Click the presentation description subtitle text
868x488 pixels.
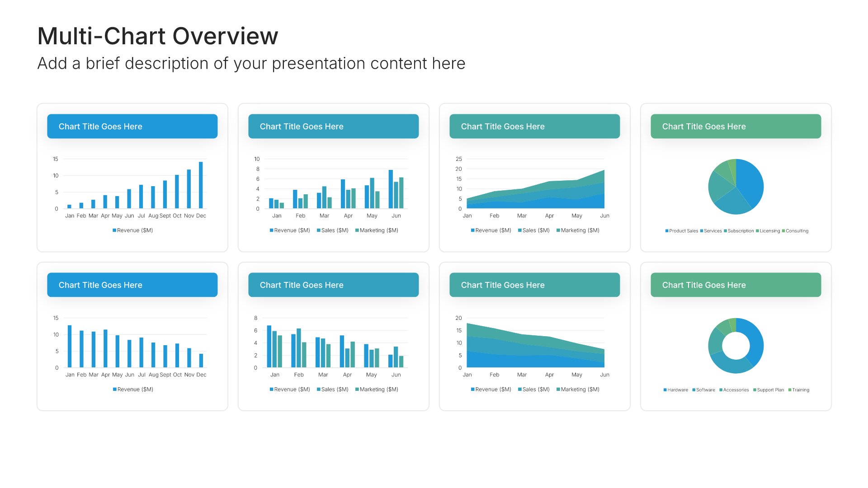[x=251, y=64]
